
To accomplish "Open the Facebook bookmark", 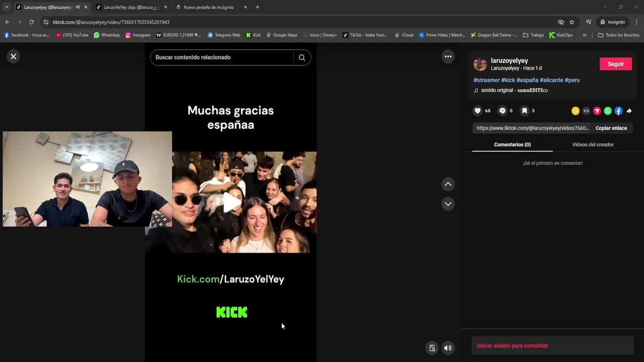I will [x=27, y=35].
